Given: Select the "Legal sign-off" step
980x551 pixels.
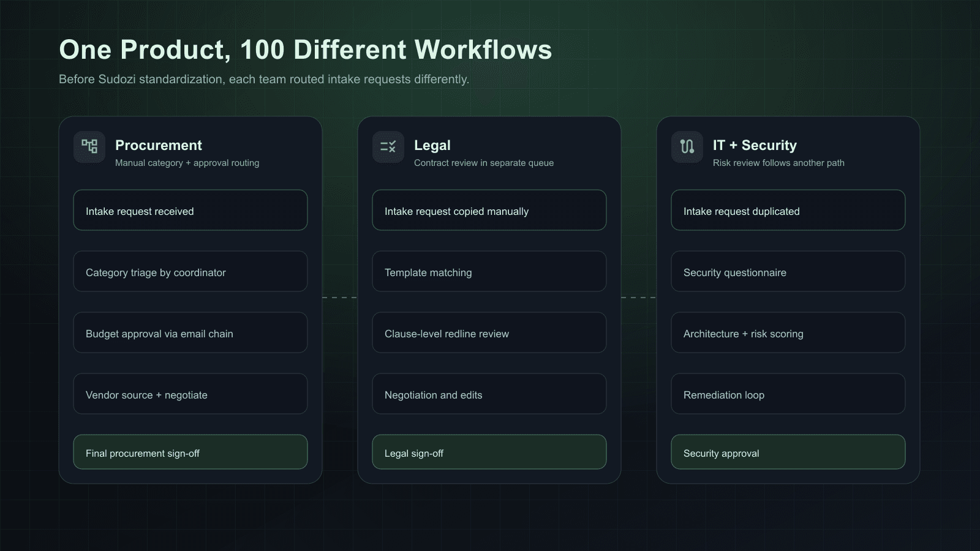Looking at the screenshot, I should (x=489, y=452).
